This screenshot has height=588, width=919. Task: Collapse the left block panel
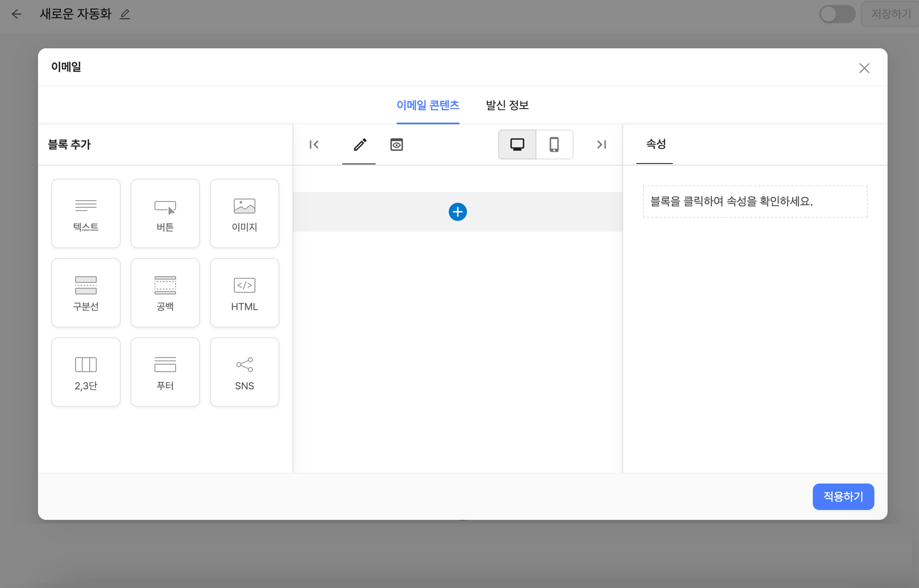314,145
